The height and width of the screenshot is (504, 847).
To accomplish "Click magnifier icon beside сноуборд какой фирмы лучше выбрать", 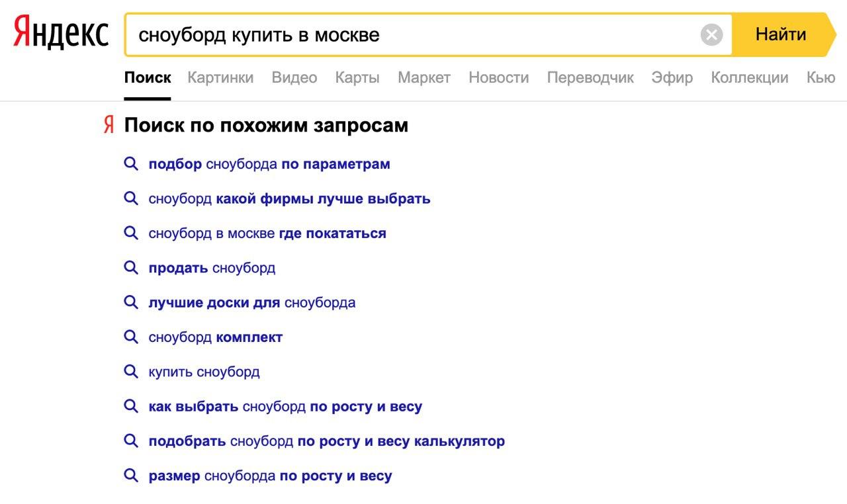I will [x=131, y=198].
